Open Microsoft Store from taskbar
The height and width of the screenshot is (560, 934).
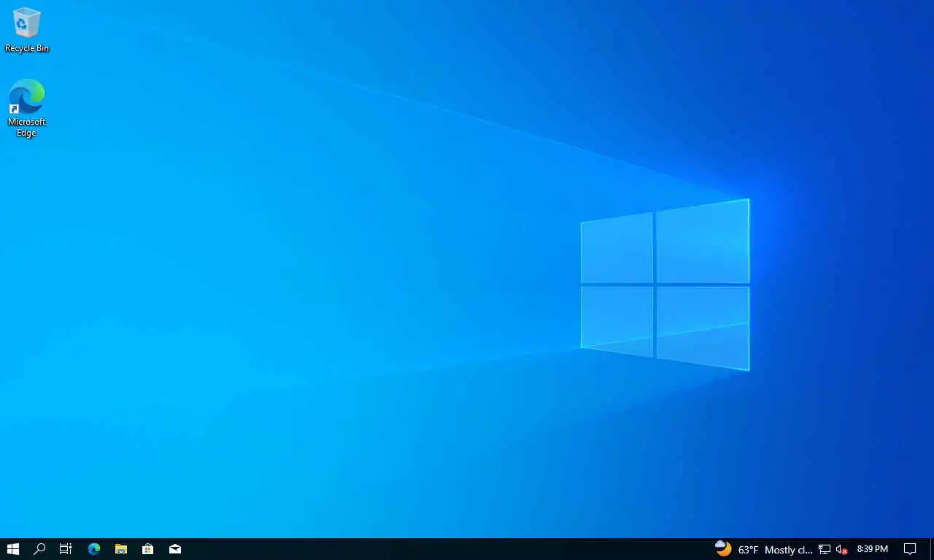pos(148,549)
